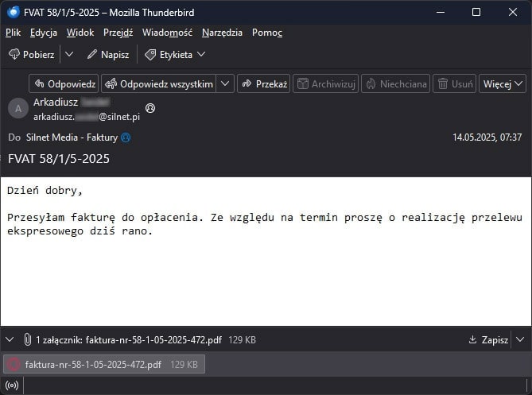The width and height of the screenshot is (532, 395).
Task: Click the sender email address @silnet.pi
Action: [87, 117]
